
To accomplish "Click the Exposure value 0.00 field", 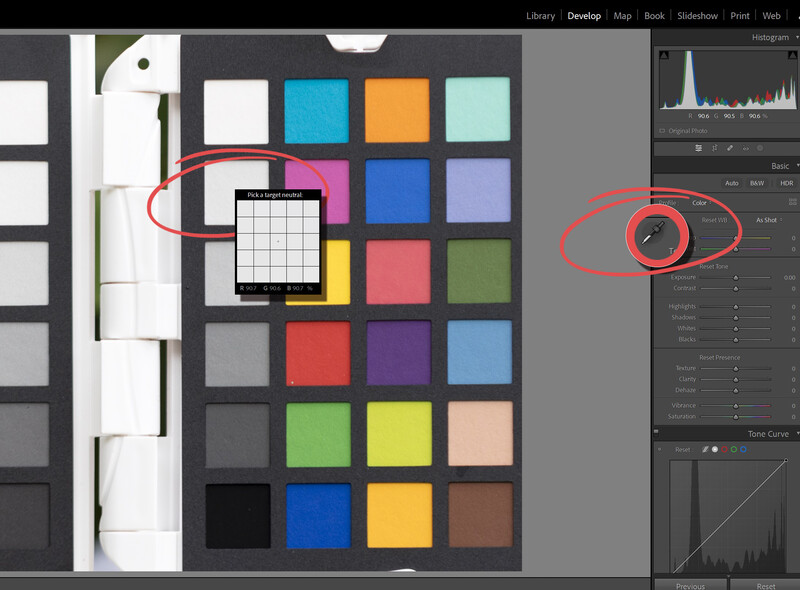I will 789,278.
